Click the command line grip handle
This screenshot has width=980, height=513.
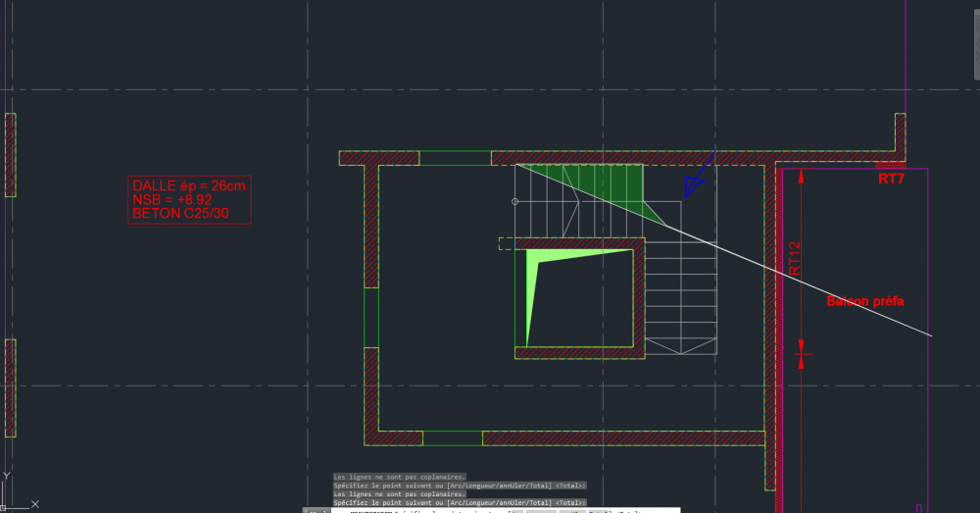tap(317, 510)
